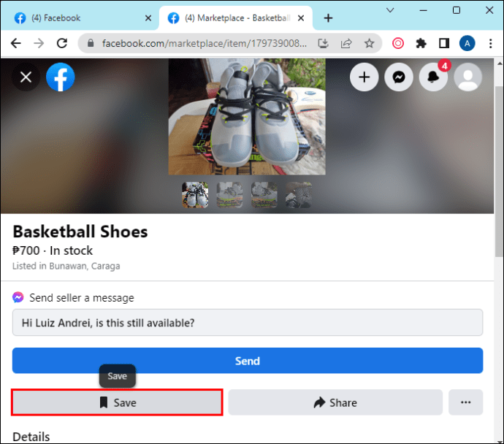Viewport: 504px width, 444px height.
Task: Open the tab search chevron in title bar
Action: [x=390, y=10]
